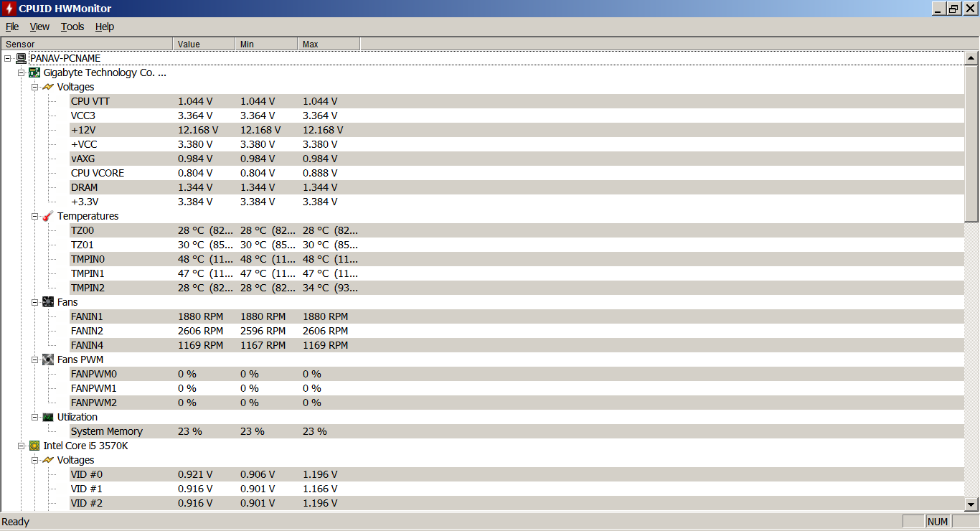Click the Gigabyte motherboard icon

(x=34, y=72)
